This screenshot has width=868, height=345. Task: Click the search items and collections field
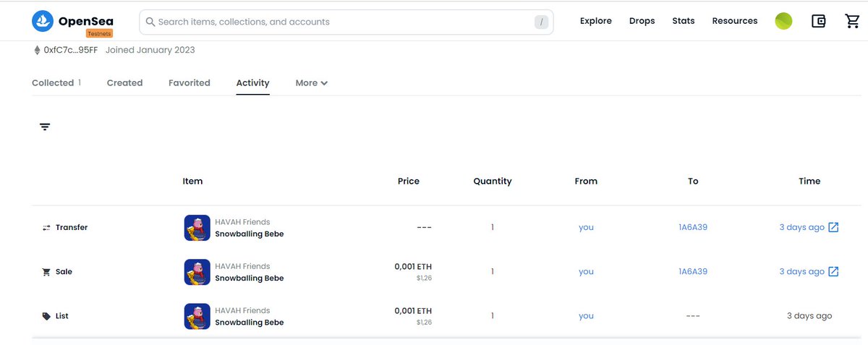[x=346, y=22]
